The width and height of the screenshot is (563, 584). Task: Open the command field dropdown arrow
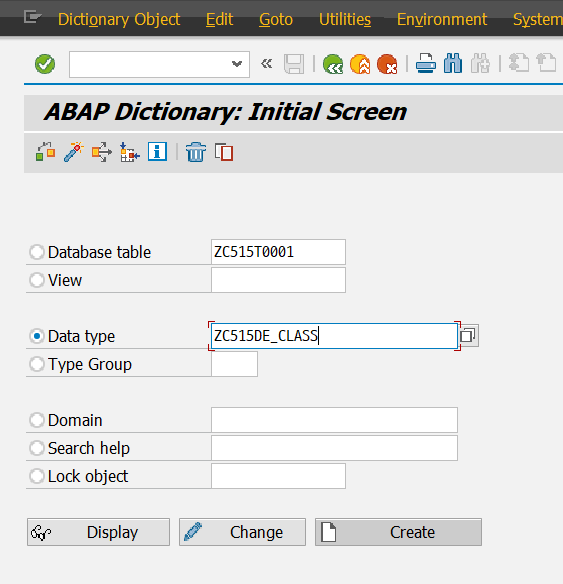pos(237,64)
